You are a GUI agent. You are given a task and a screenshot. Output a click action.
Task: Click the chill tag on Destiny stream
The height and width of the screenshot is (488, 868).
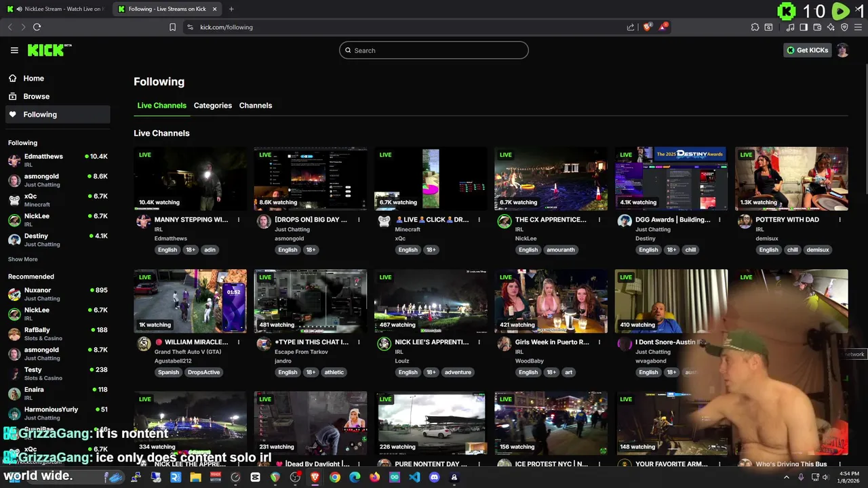690,250
